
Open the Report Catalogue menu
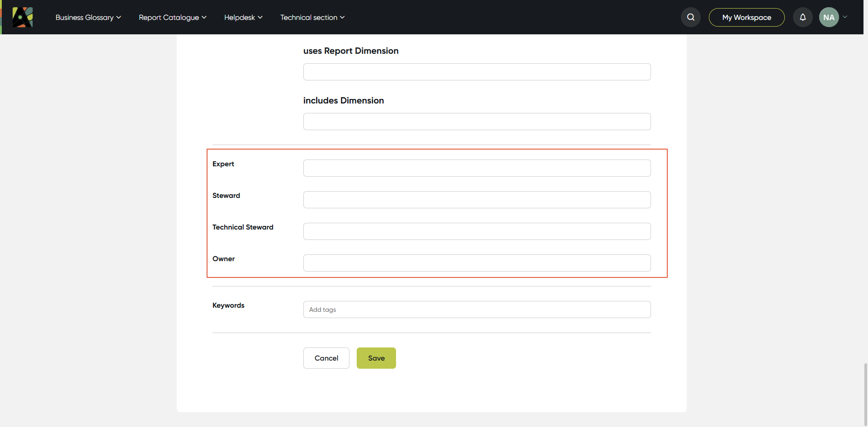click(173, 17)
